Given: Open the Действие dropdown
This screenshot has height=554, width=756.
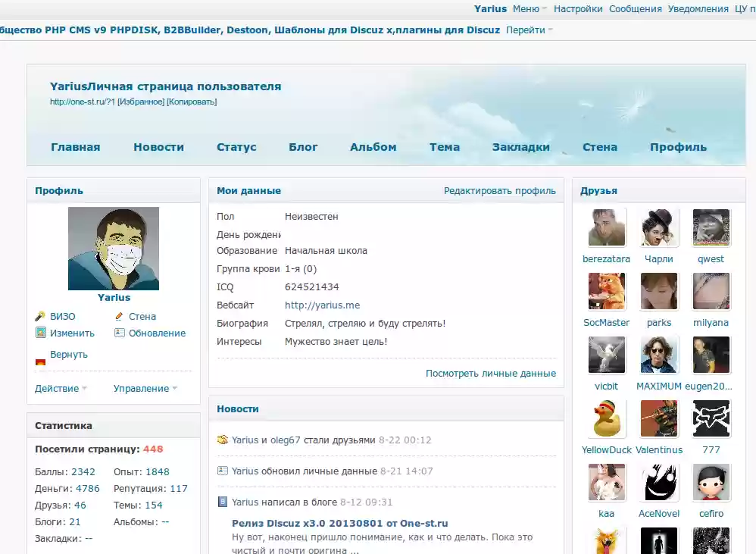Looking at the screenshot, I should (x=56, y=387).
